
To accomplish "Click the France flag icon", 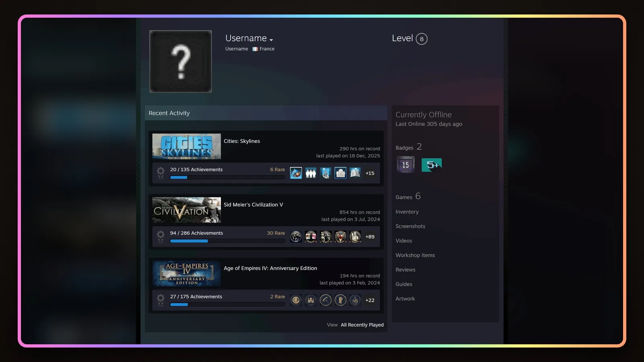I will [x=255, y=49].
